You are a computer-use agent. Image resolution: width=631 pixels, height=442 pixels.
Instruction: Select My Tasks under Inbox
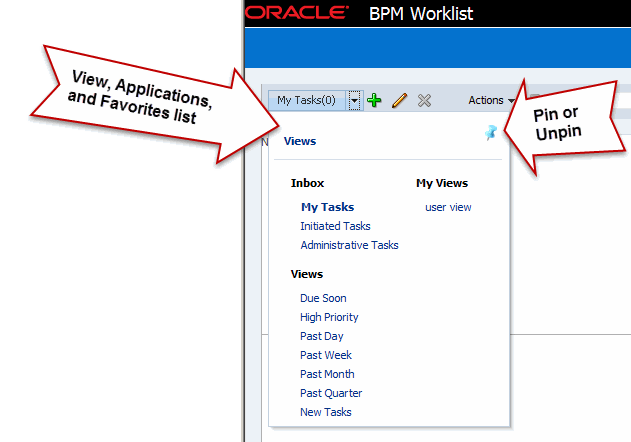tap(328, 207)
